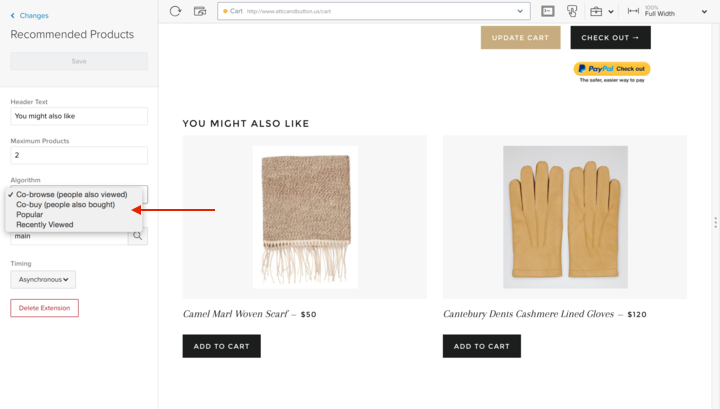Select Co-buy (people also bought) option
This screenshot has height=409, width=720.
[x=65, y=204]
